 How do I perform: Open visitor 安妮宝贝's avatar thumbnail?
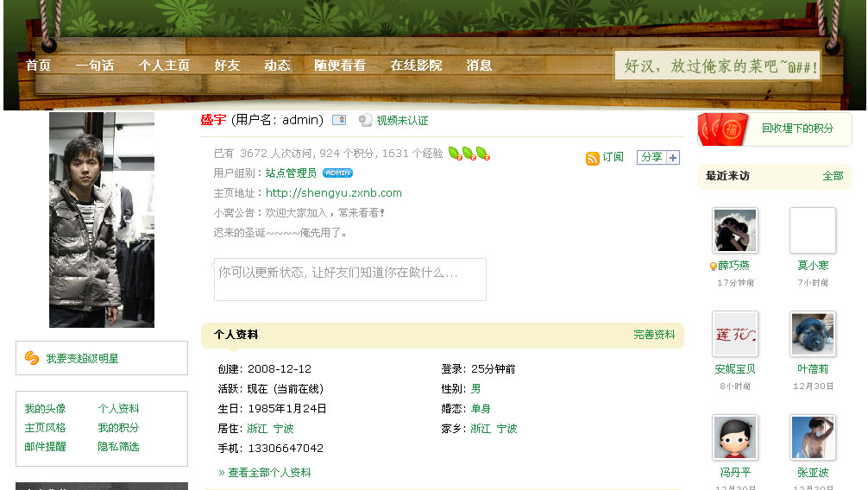click(x=734, y=334)
